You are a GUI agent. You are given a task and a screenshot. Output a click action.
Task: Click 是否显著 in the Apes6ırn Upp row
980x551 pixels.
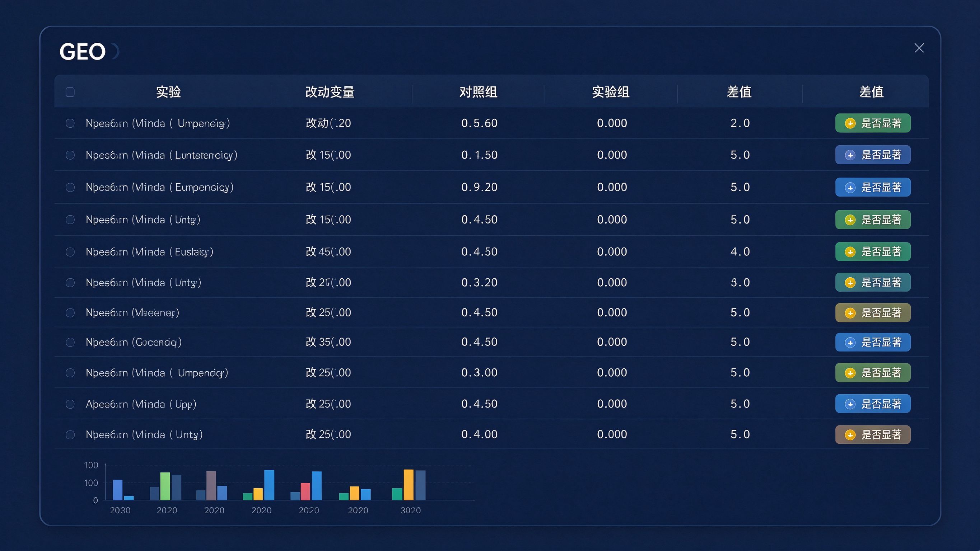[873, 404]
